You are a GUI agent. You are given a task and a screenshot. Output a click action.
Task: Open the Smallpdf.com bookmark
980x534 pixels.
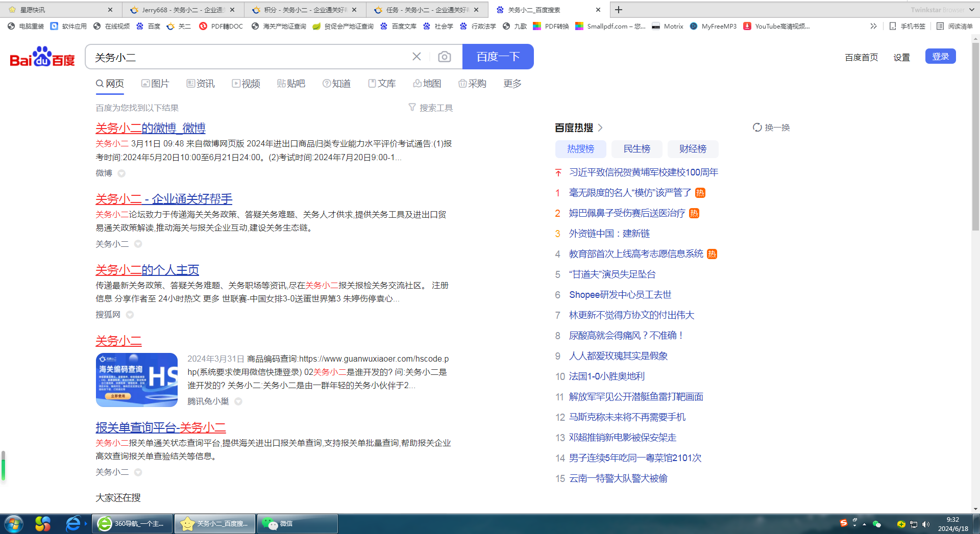point(610,26)
